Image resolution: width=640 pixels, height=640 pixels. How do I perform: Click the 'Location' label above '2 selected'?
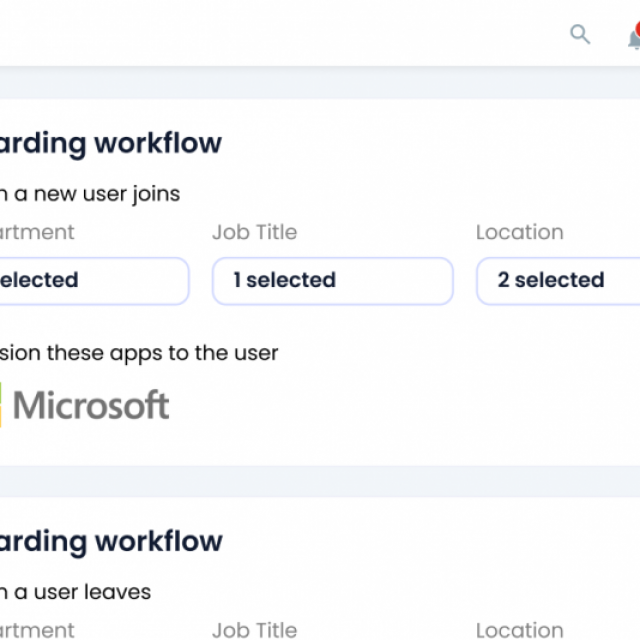520,232
